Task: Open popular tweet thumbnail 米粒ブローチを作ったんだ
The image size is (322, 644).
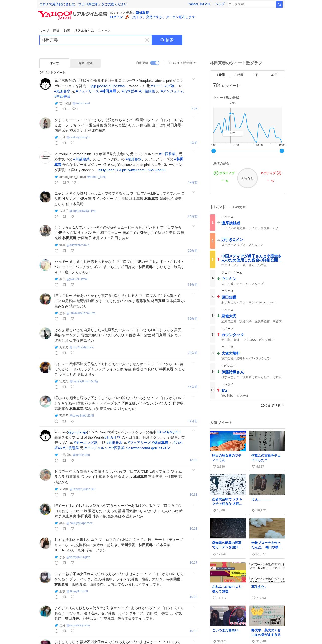Action: pos(267,528)
